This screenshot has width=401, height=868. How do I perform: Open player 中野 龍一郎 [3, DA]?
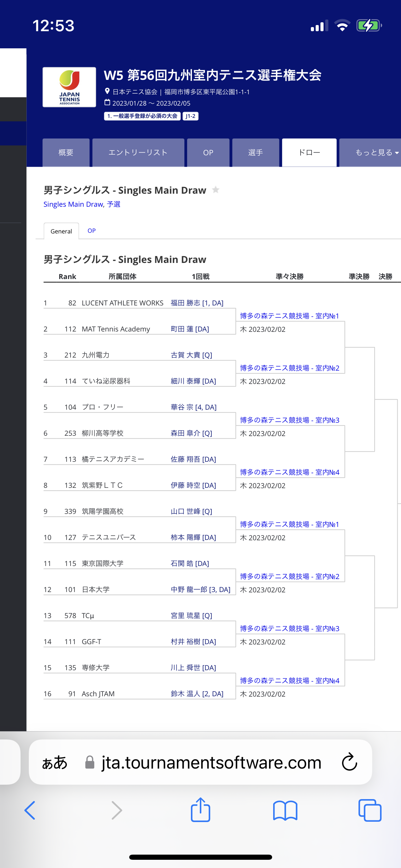coord(200,590)
